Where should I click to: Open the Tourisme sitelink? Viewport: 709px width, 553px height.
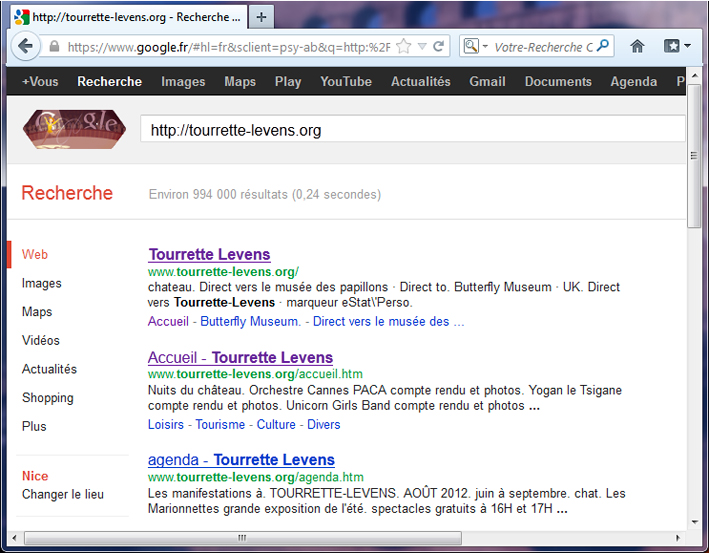tap(220, 425)
